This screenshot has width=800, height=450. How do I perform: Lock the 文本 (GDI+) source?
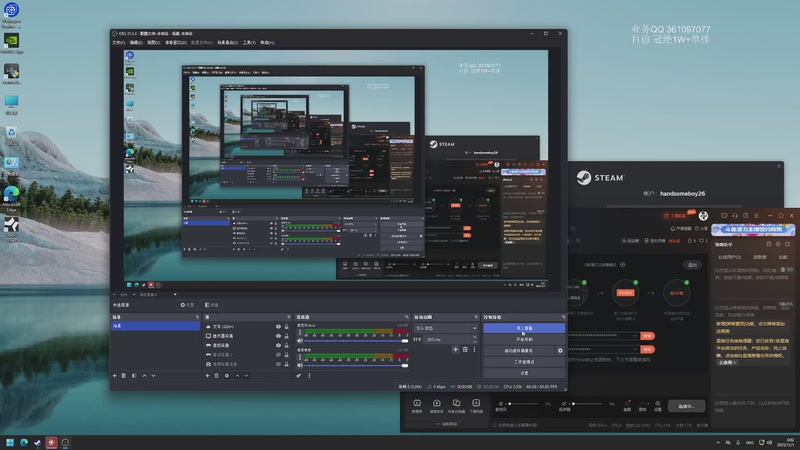tap(286, 327)
